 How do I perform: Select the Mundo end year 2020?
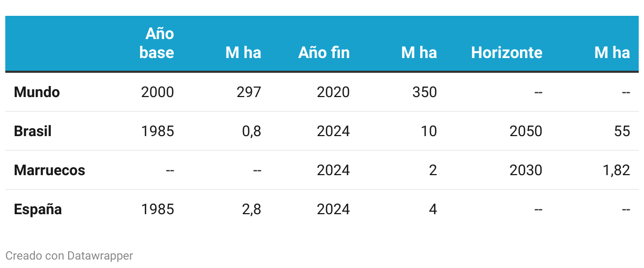pyautogui.click(x=334, y=92)
